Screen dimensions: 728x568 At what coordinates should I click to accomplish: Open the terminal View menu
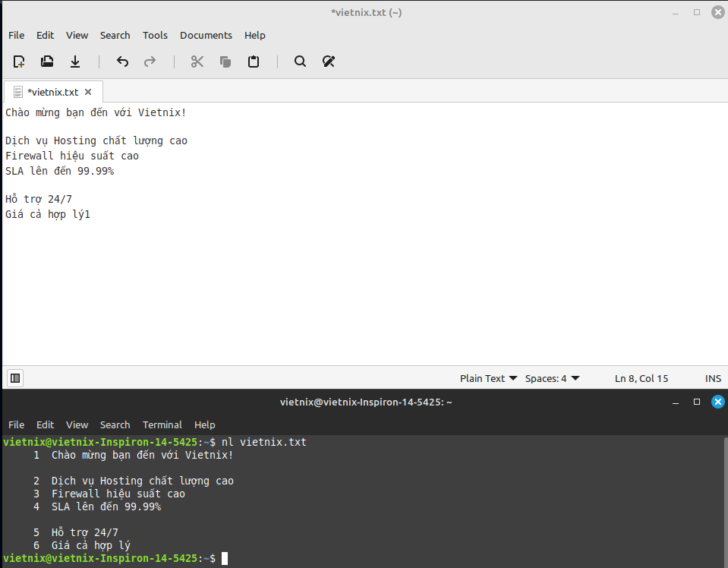(77, 425)
